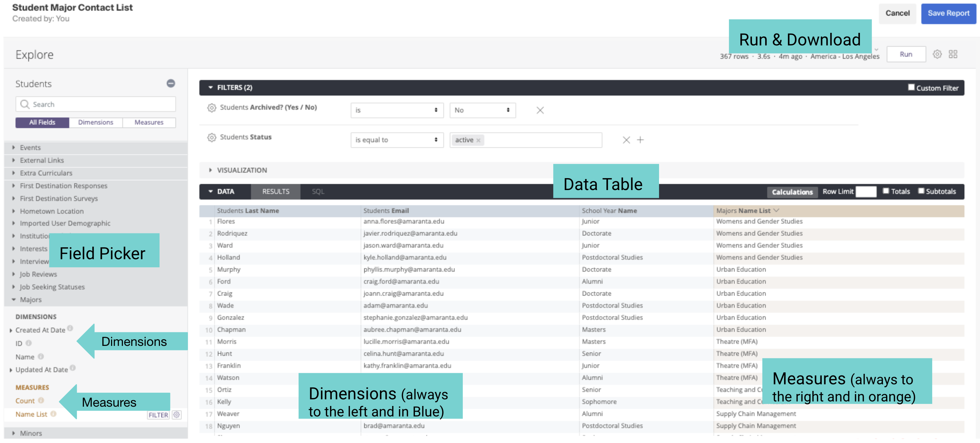This screenshot has height=443, width=980.
Task: Open the 'No' value dropdown
Action: click(482, 110)
